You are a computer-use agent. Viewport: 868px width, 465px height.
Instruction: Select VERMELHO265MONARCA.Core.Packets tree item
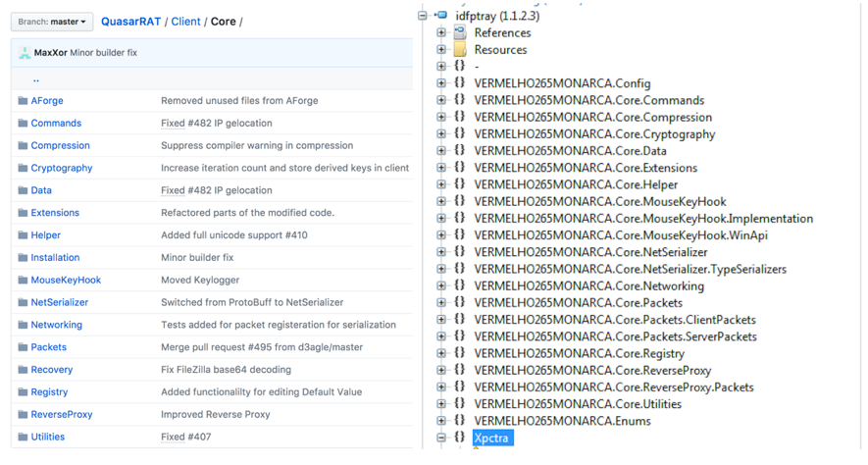click(x=578, y=303)
